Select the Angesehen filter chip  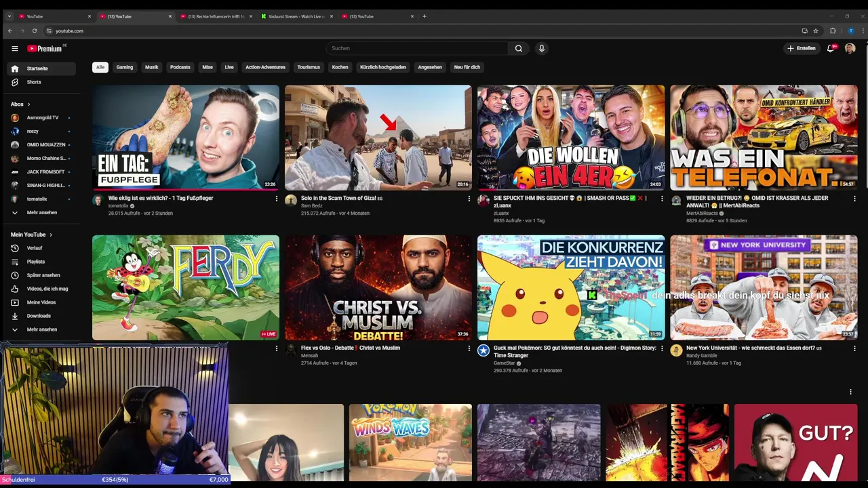pos(430,67)
